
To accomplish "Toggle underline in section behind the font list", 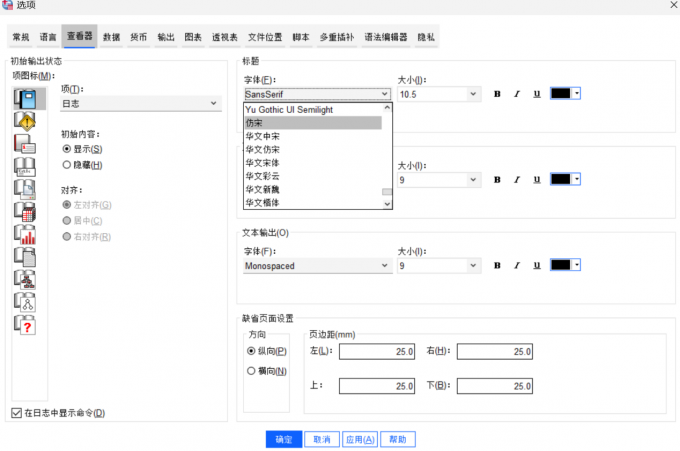I will (x=537, y=180).
